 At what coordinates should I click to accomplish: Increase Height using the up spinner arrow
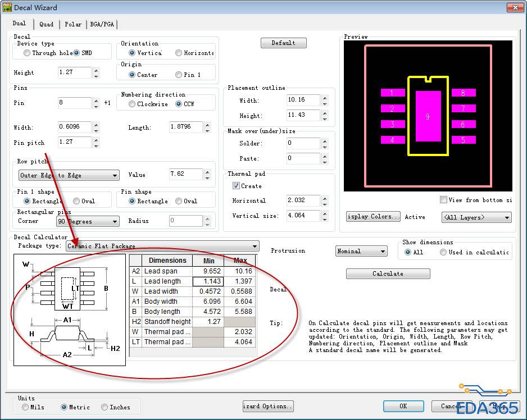click(x=96, y=70)
